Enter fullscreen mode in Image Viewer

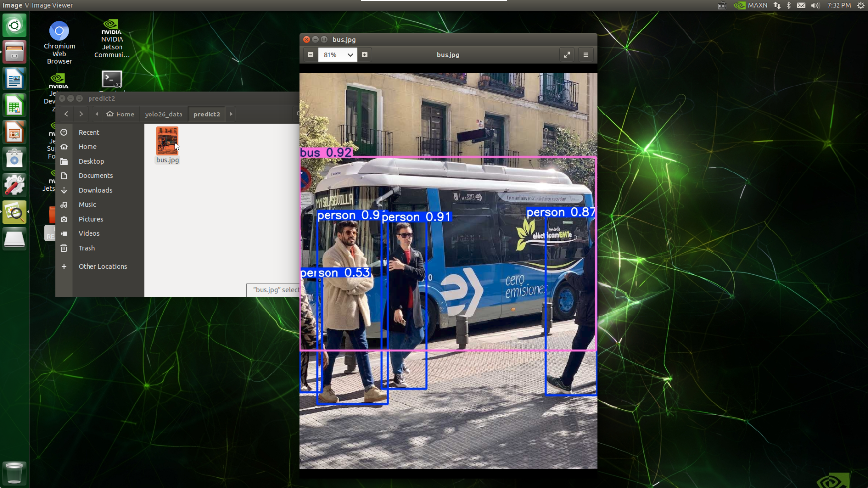567,55
